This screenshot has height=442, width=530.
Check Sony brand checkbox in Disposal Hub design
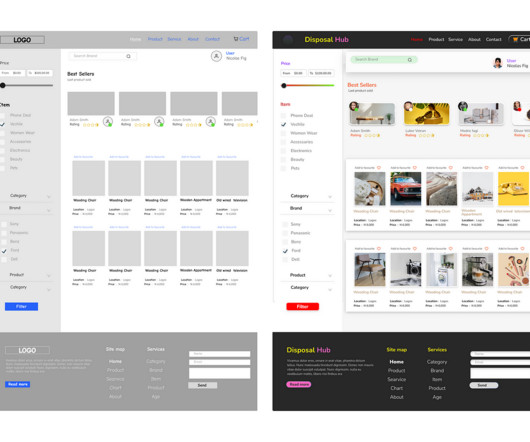coord(285,224)
